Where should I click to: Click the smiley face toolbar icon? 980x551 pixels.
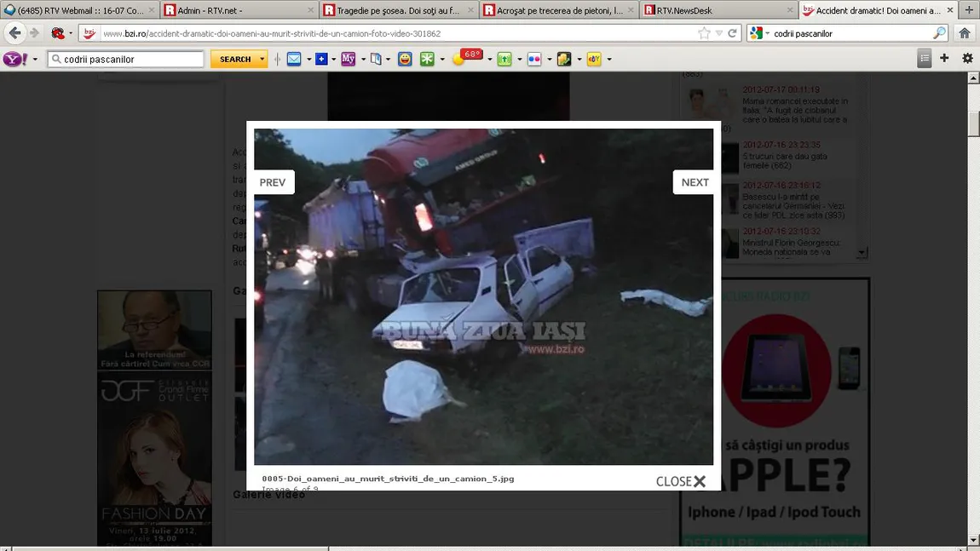coord(405,59)
